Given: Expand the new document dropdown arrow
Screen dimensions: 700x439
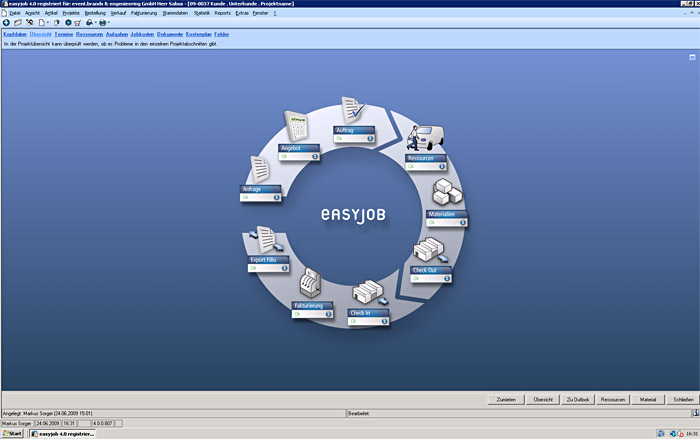Looking at the screenshot, I should pyautogui.click(x=48, y=23).
